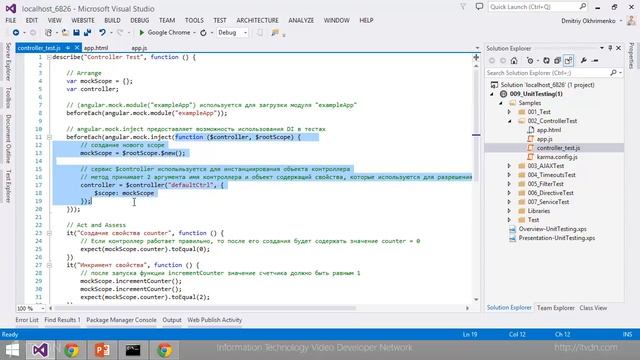Click the editor horizontal scrollbar

pyautogui.click(x=205, y=308)
